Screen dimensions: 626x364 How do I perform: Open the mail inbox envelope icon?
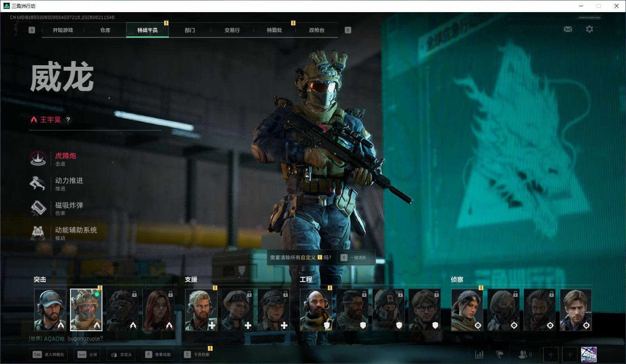pyautogui.click(x=568, y=29)
